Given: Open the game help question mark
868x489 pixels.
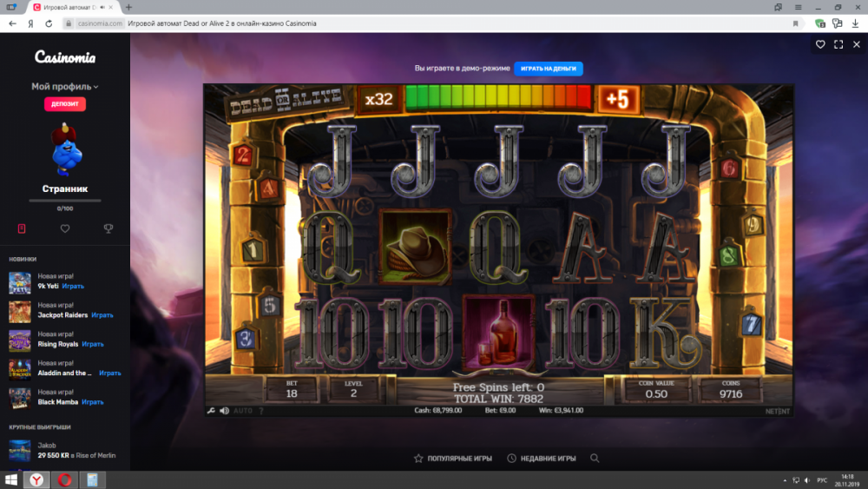Looking at the screenshot, I should [x=261, y=411].
